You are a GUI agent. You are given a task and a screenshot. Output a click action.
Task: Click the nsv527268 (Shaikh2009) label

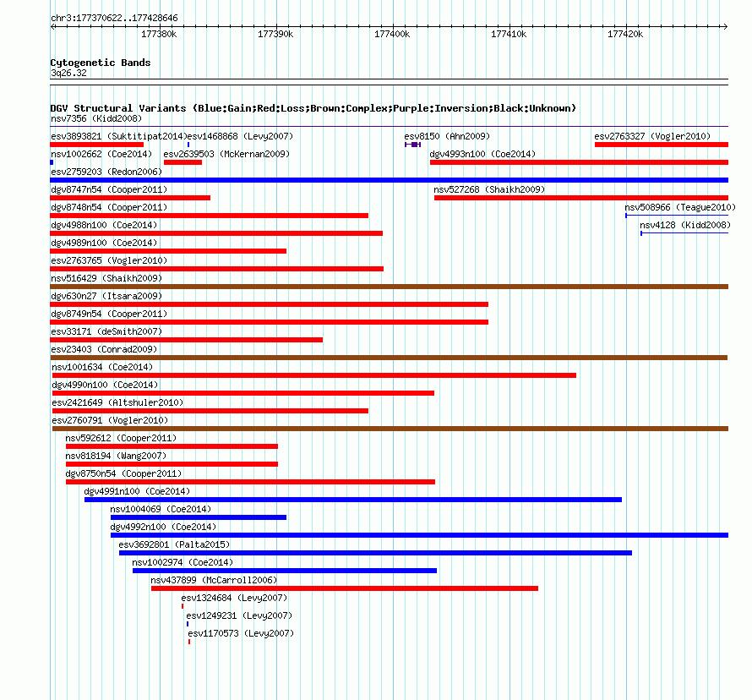pos(489,189)
